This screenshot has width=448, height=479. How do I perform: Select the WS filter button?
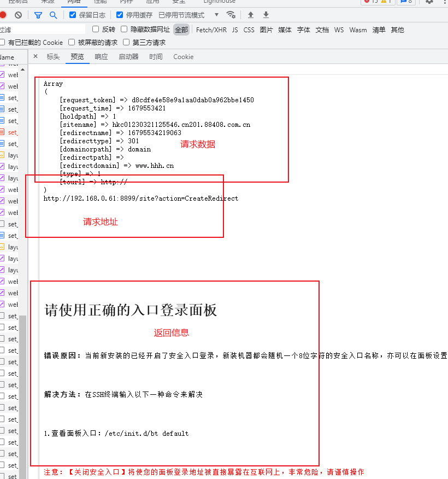[339, 30]
